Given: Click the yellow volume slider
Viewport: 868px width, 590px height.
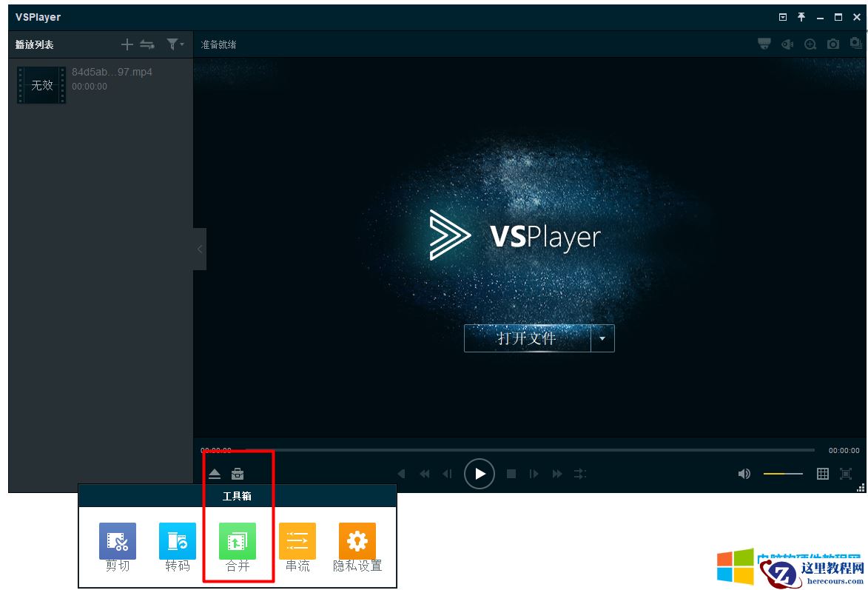Looking at the screenshot, I should click(x=783, y=474).
